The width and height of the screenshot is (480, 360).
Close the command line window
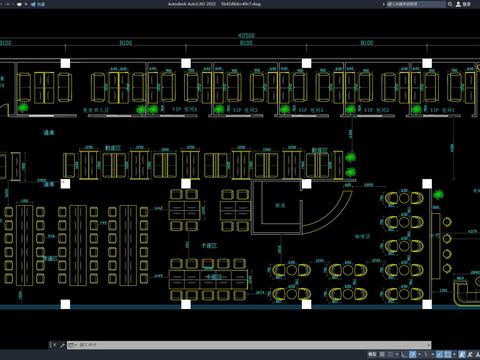(55, 345)
